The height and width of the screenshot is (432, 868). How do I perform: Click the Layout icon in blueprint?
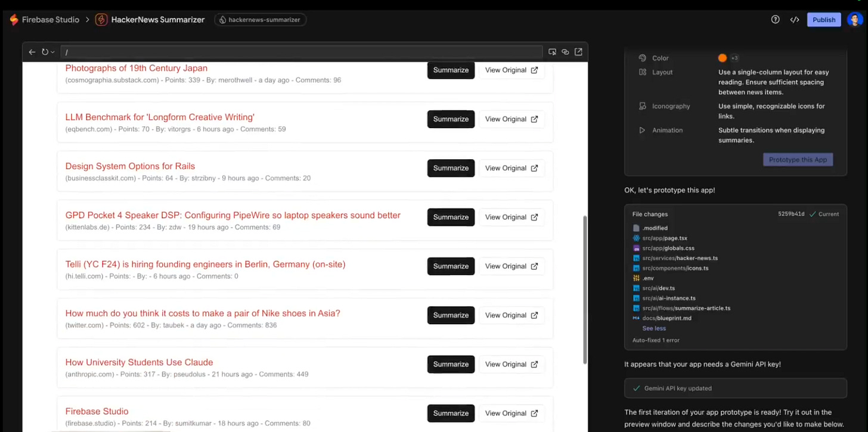click(642, 72)
